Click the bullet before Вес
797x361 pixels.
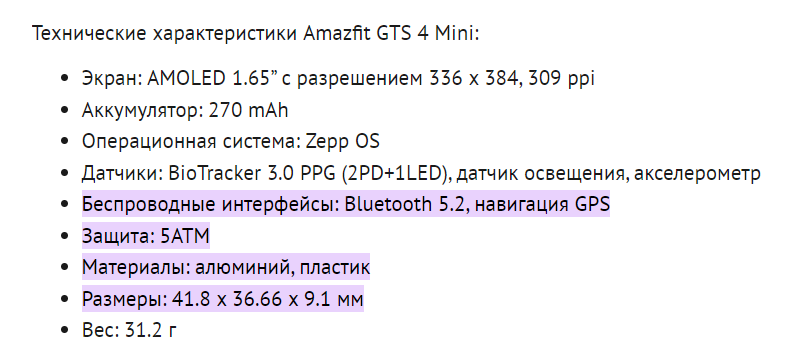(64, 330)
